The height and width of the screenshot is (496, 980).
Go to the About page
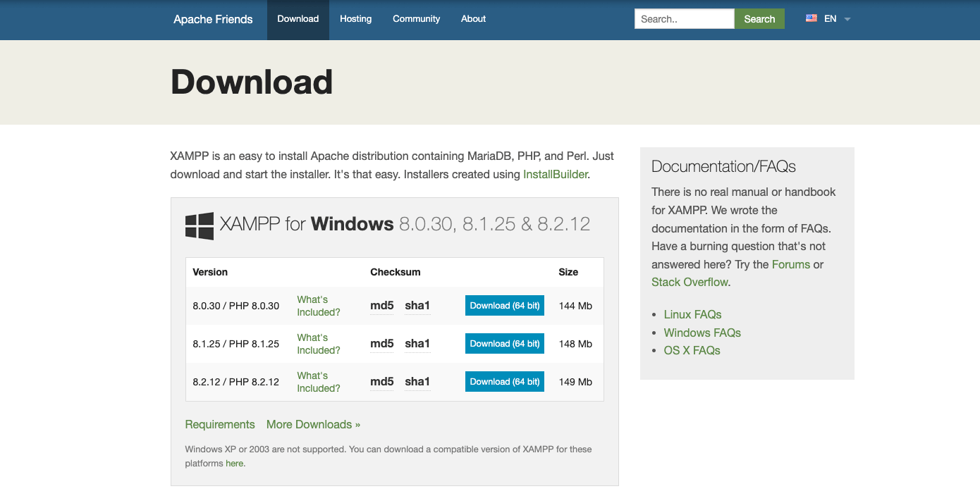[x=473, y=19]
